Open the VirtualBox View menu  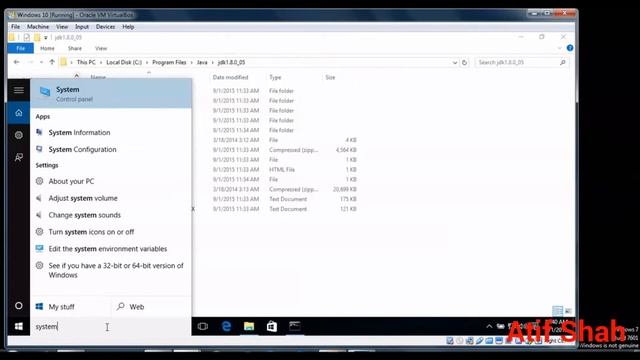pyautogui.click(x=62, y=27)
